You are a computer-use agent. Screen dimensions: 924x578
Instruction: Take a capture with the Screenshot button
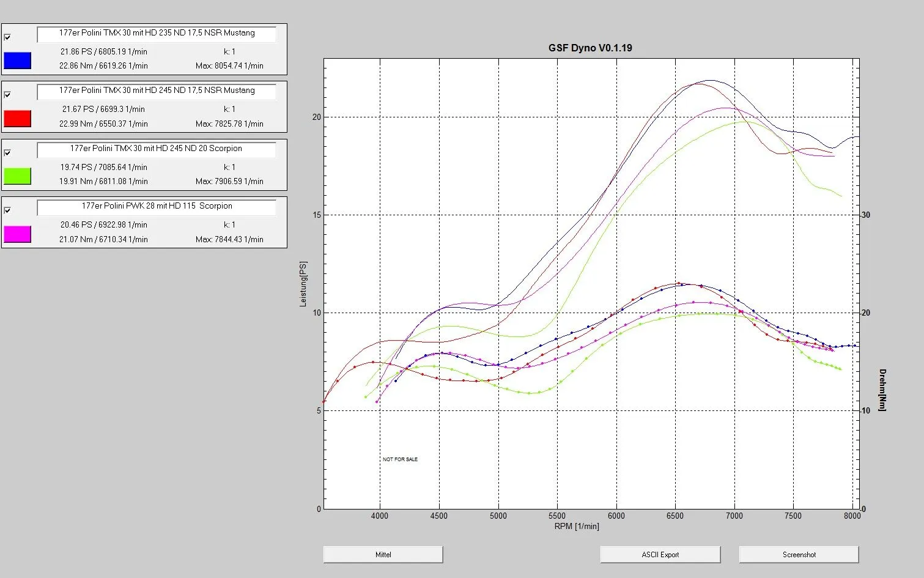799,555
